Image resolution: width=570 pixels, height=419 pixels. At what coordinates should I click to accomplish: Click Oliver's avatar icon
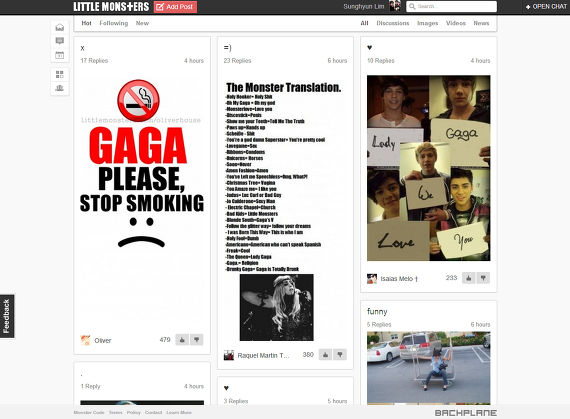point(85,340)
